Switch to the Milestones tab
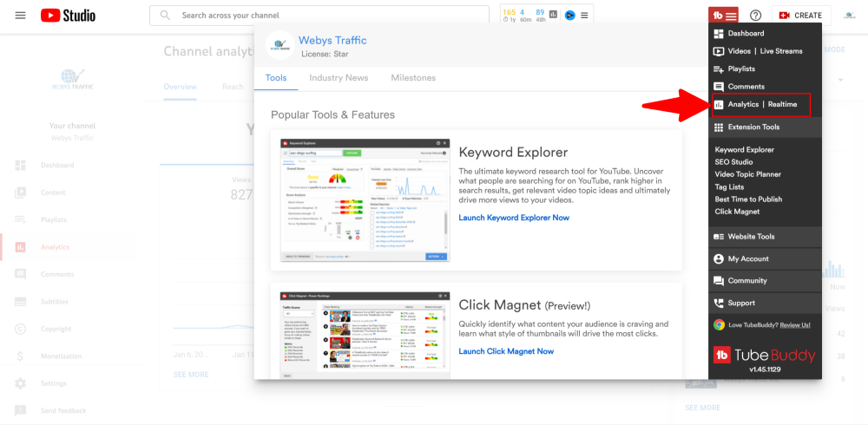This screenshot has width=868, height=425. click(413, 78)
